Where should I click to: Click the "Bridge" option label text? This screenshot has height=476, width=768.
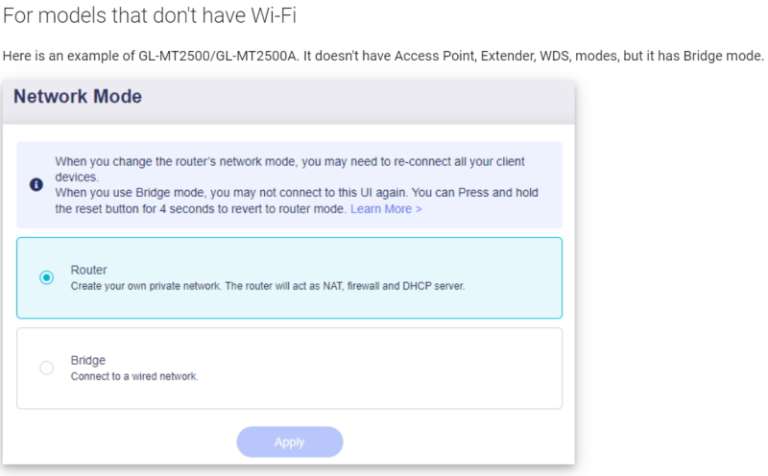click(88, 360)
